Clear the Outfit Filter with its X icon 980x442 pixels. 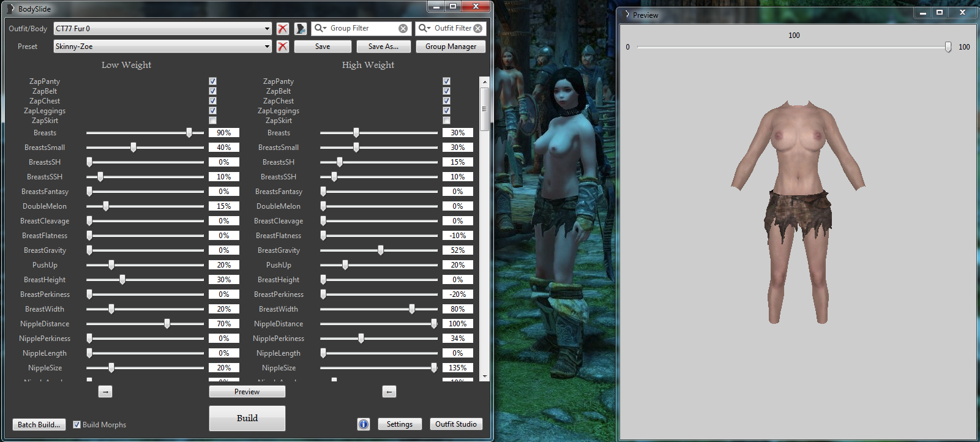pos(477,29)
